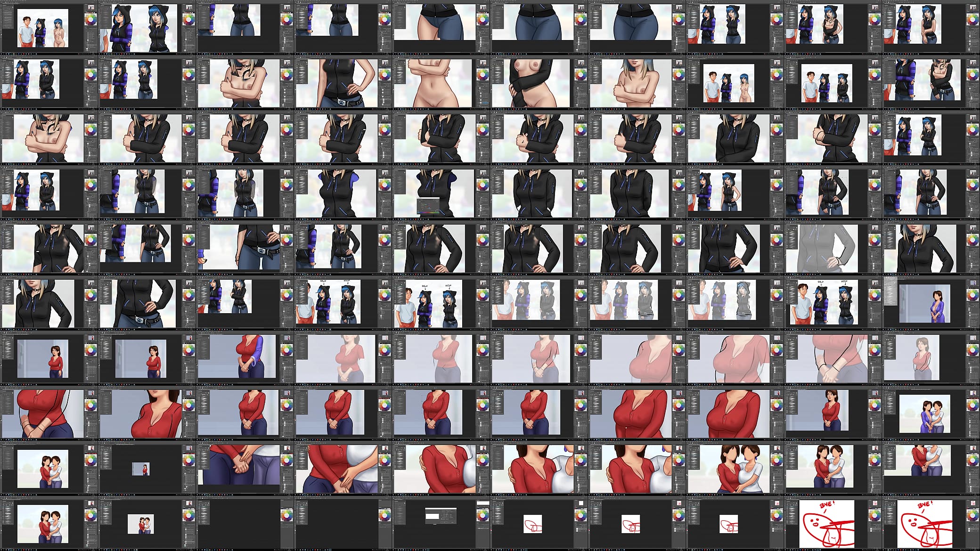Select the frame of the woman in the purple cardigan alone
The width and height of the screenshot is (980, 551).
[x=931, y=303]
